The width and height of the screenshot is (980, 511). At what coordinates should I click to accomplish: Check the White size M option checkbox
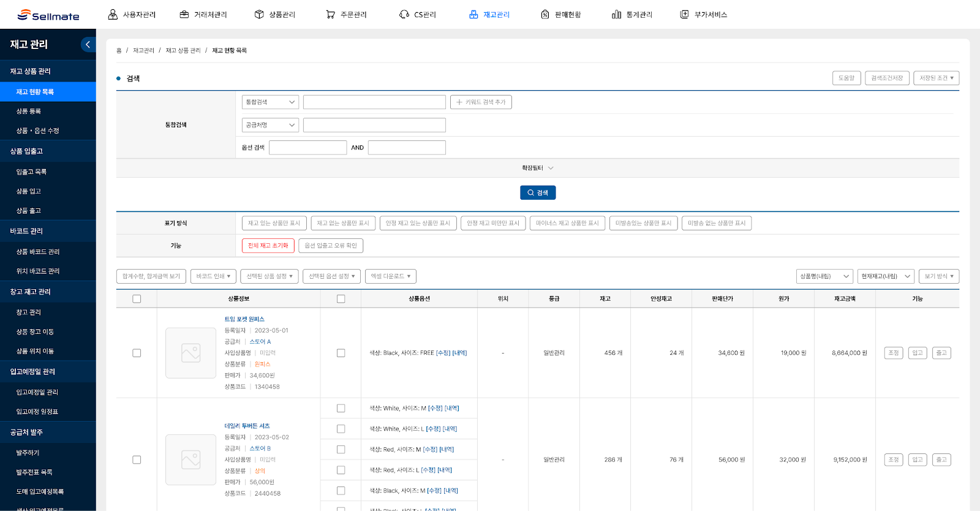click(x=341, y=408)
